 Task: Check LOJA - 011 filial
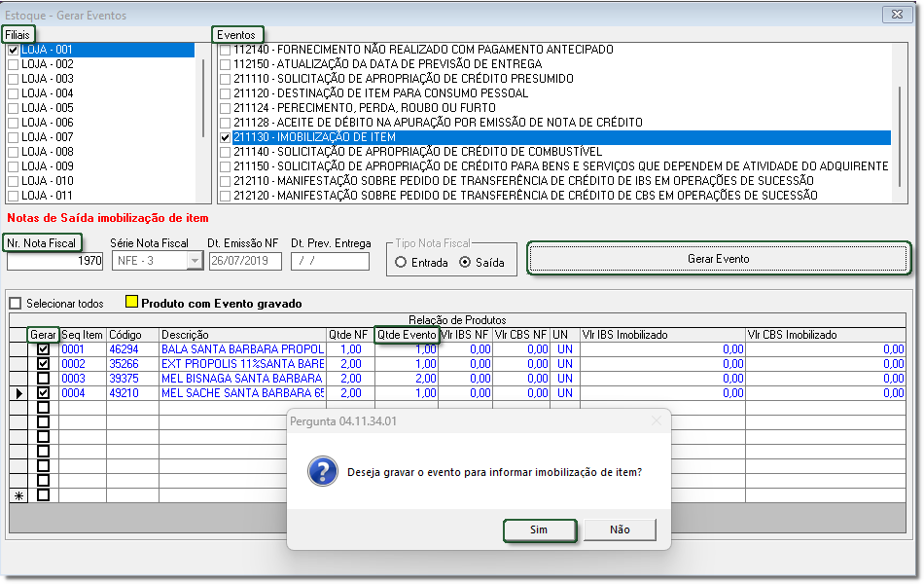13,196
